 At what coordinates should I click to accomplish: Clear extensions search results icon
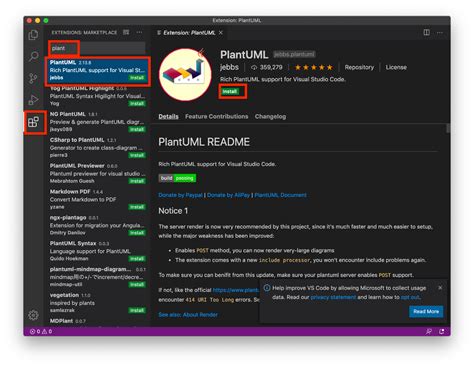(x=126, y=32)
